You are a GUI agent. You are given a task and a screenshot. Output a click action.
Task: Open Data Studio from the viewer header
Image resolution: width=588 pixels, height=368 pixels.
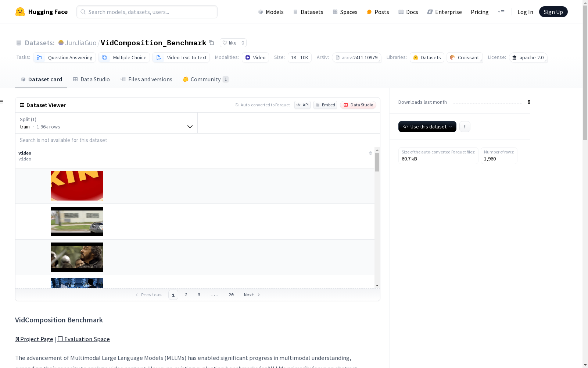[x=358, y=105]
